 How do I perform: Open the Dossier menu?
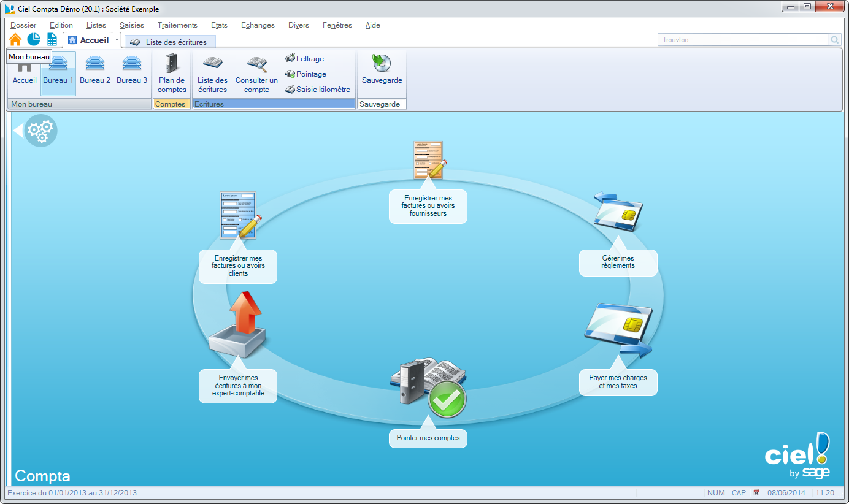point(23,25)
